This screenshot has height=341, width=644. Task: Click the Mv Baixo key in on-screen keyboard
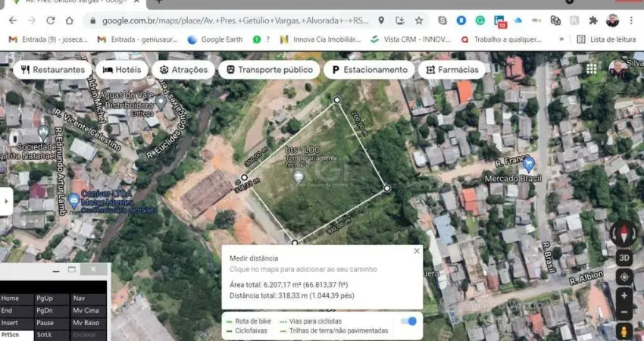point(89,323)
